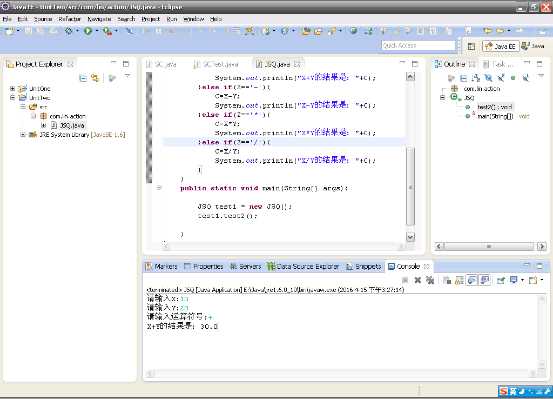553x399 pixels.
Task: Click the Collapse All icon in the Outline toolbar
Action: (463, 78)
